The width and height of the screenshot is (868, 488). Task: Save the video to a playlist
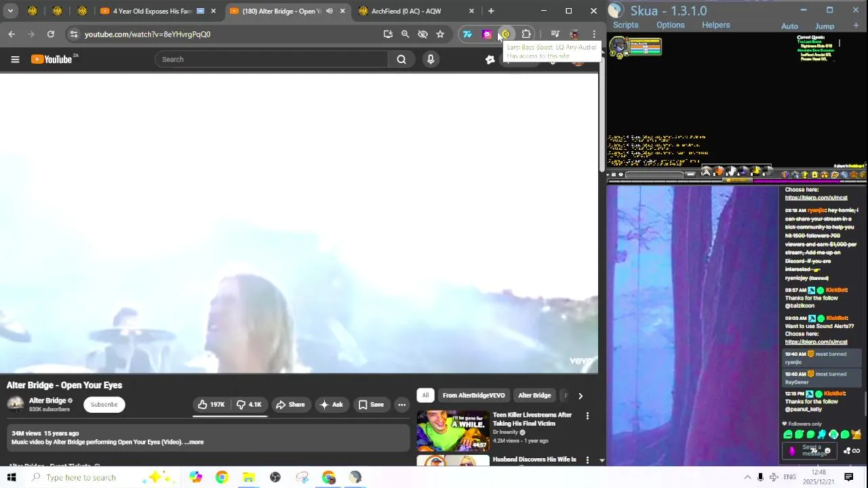[x=371, y=405]
